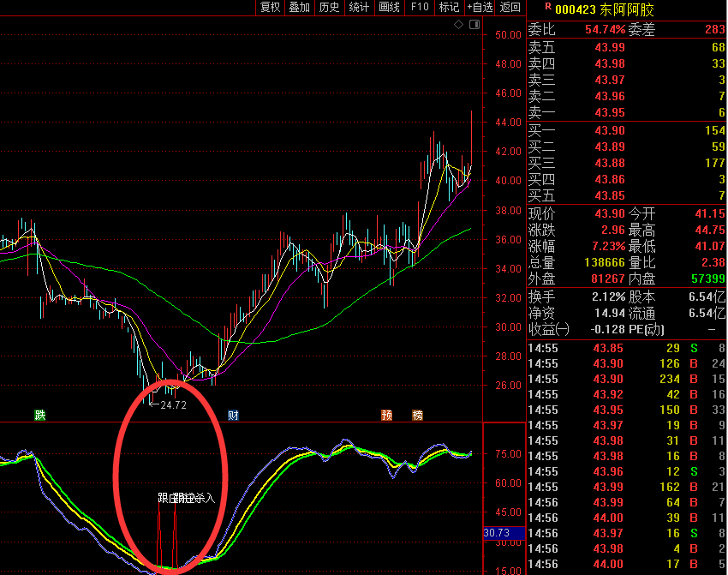Click the 标记 mark button

point(449,7)
